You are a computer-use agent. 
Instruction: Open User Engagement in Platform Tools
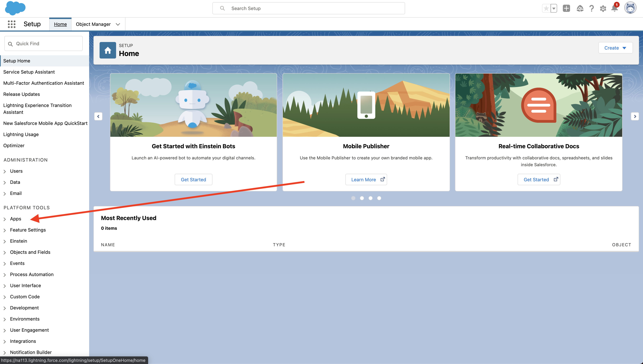pos(29,330)
